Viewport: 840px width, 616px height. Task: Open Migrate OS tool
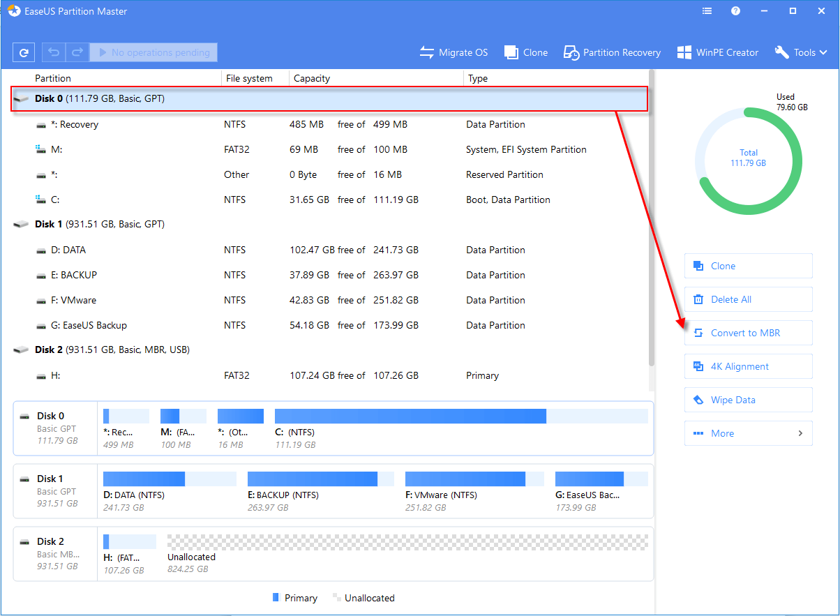453,52
